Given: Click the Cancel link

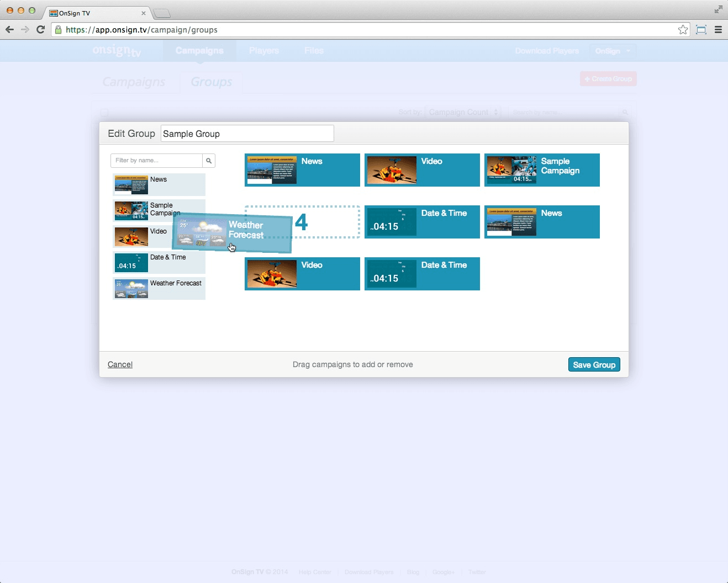Looking at the screenshot, I should (120, 364).
